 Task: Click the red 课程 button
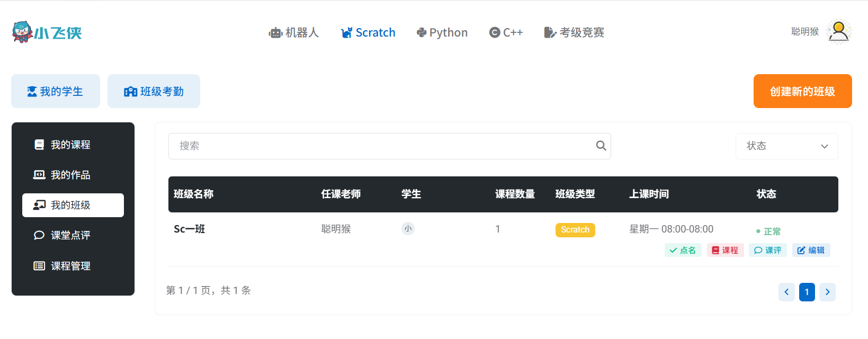(726, 250)
